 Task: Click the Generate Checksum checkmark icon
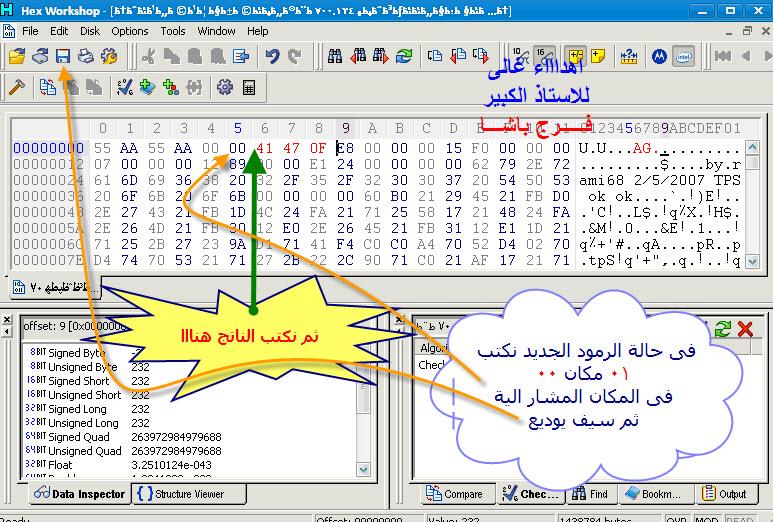pos(124,88)
